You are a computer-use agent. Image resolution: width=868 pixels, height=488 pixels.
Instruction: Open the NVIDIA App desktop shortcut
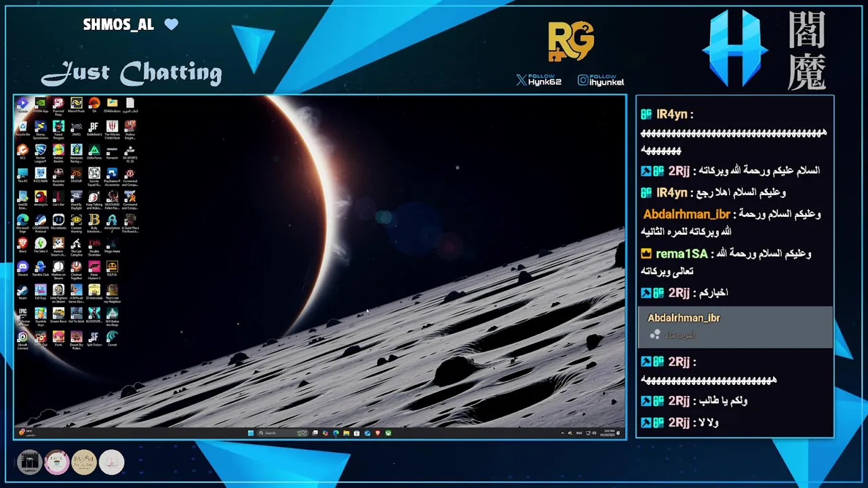click(x=41, y=105)
